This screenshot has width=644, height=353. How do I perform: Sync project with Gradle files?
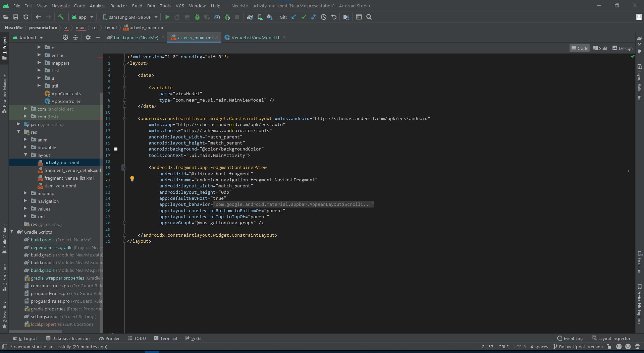pyautogui.click(x=250, y=17)
